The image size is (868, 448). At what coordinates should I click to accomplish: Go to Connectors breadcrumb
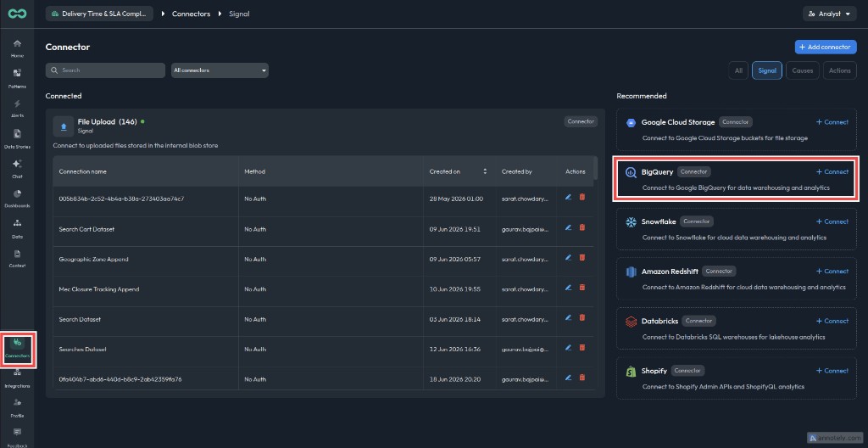[x=191, y=14]
